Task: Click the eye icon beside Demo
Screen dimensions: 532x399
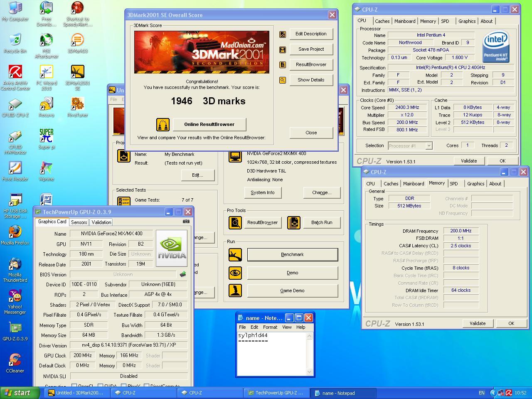Action: click(235, 273)
